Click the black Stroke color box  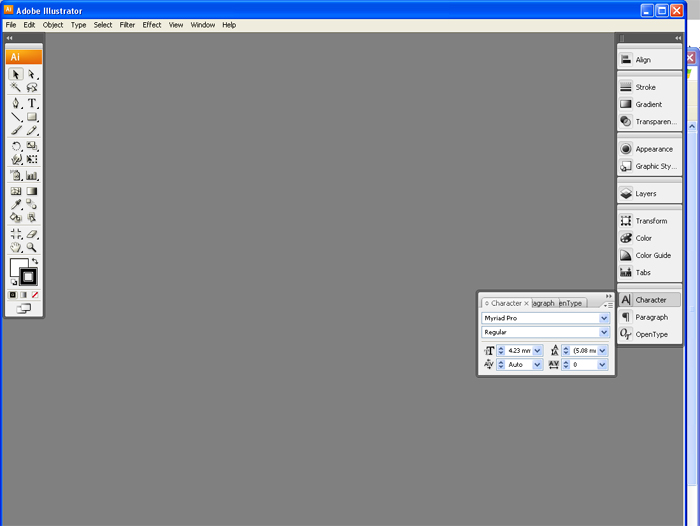[x=28, y=277]
